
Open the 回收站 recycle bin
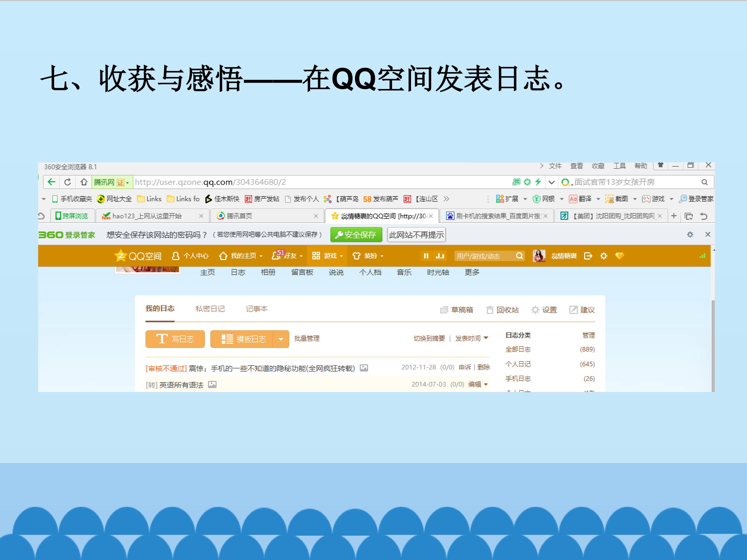(502, 310)
